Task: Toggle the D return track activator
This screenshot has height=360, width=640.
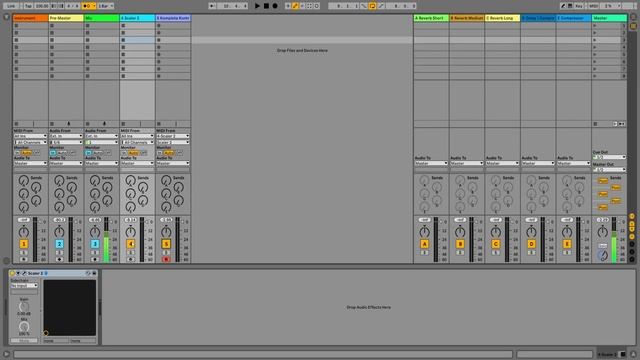Action: pyautogui.click(x=531, y=244)
